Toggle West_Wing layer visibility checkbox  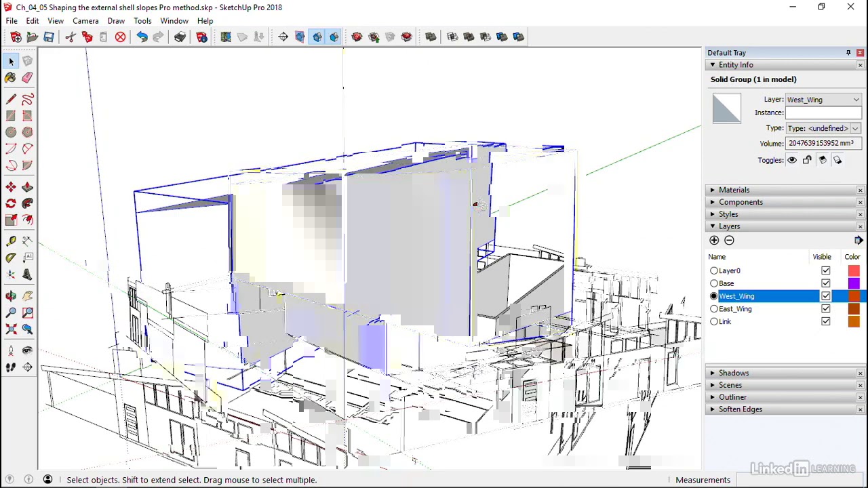pyautogui.click(x=825, y=296)
